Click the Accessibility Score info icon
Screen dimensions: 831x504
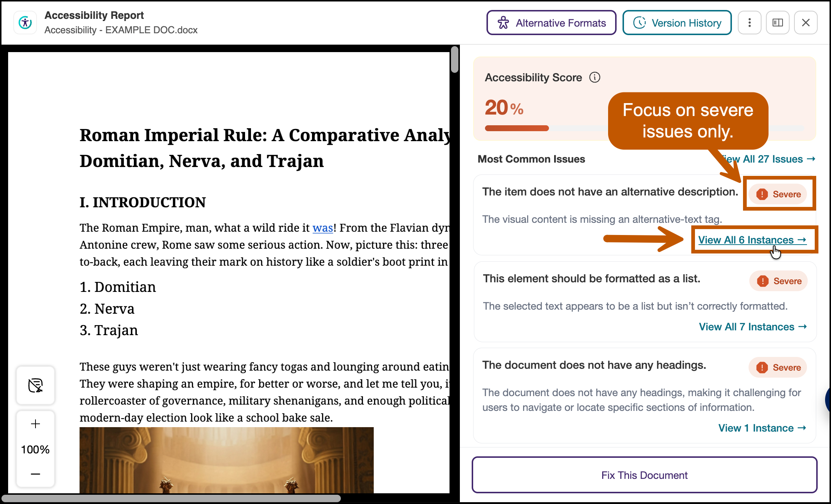[594, 77]
